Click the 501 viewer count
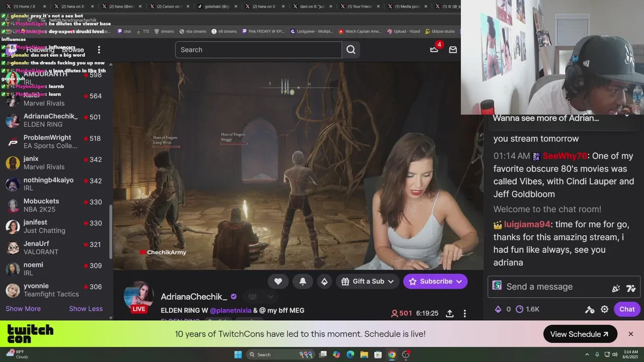 click(401, 313)
